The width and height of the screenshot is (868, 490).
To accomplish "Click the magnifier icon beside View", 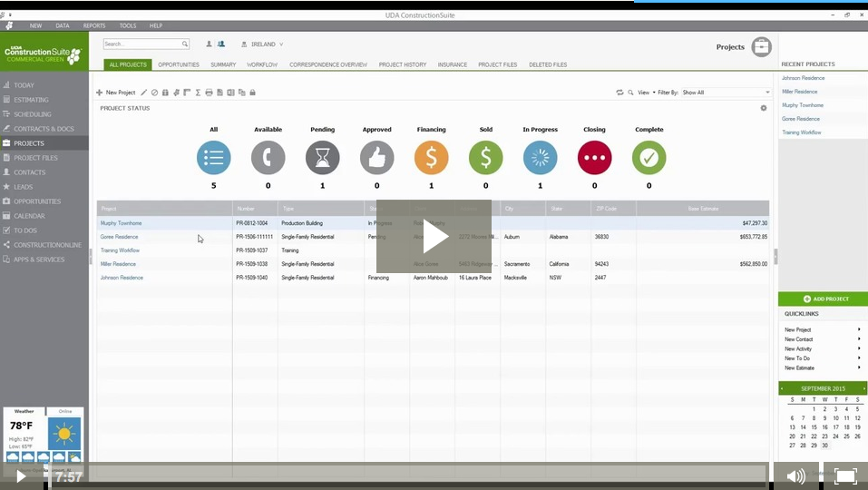I will point(630,93).
